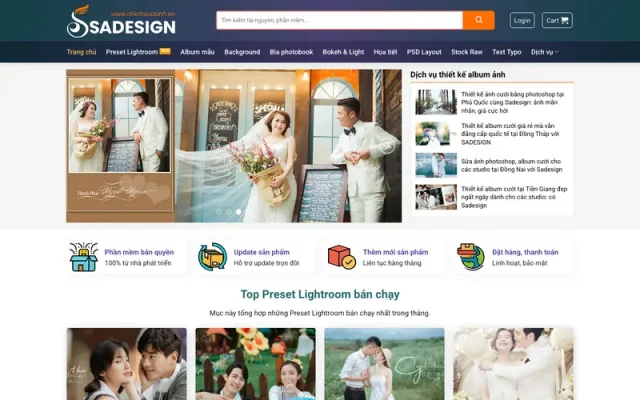Go to Trang chủ menu item
This screenshot has height=400, width=640.
click(82, 52)
